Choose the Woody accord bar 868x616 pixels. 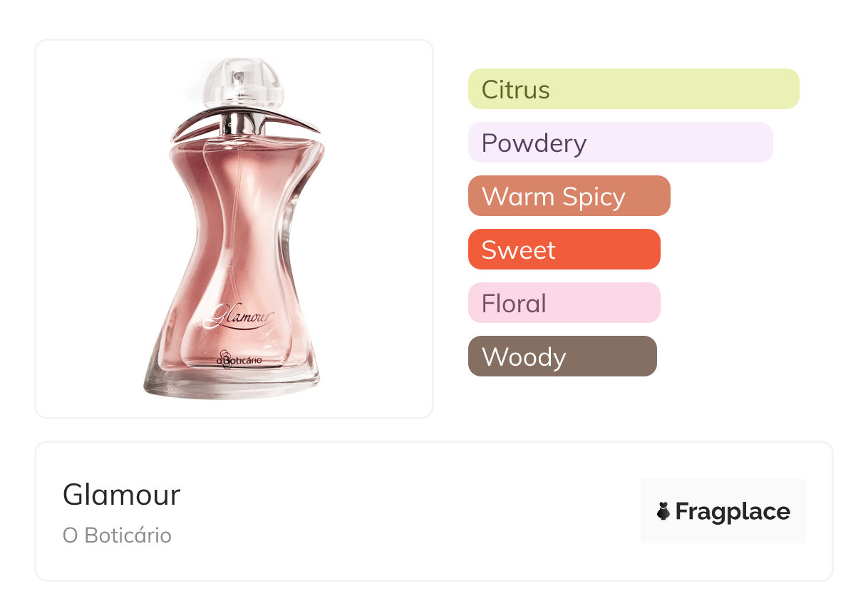pyautogui.click(x=562, y=356)
